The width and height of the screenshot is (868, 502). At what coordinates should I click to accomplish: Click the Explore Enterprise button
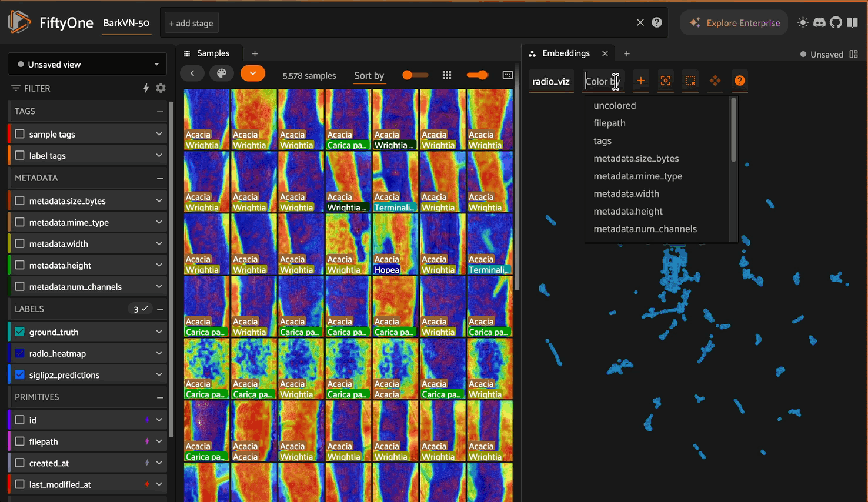tap(734, 23)
